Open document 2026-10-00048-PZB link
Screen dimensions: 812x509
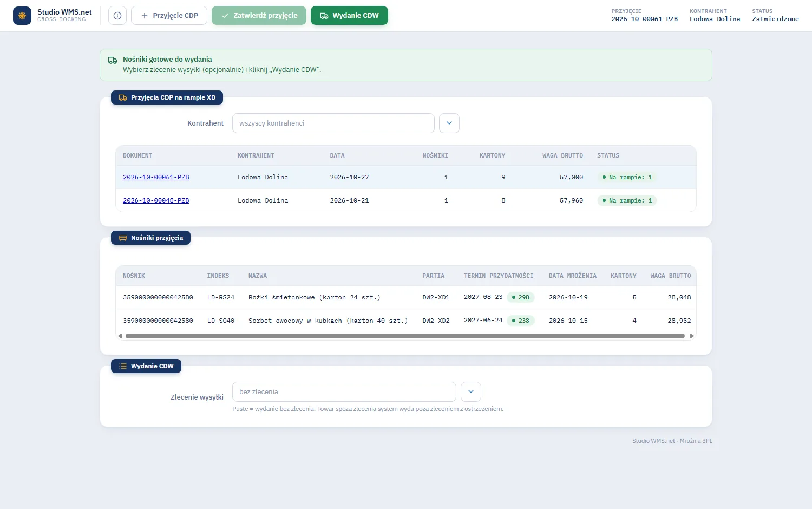point(156,200)
